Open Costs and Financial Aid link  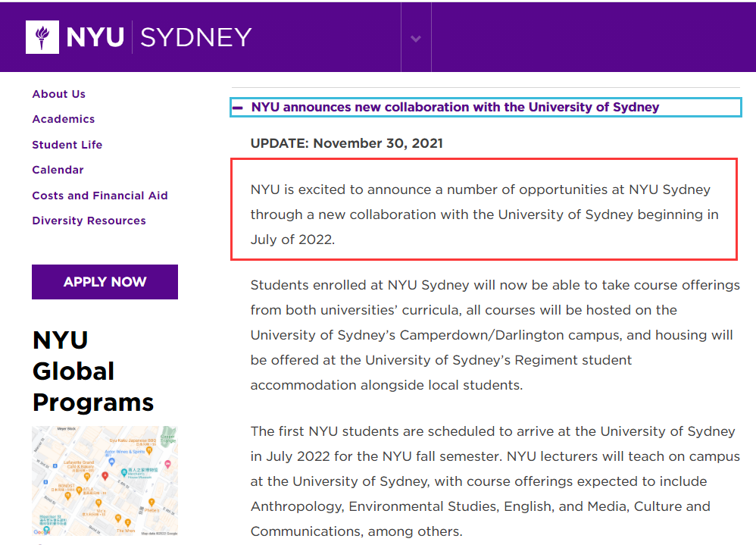pyautogui.click(x=100, y=196)
